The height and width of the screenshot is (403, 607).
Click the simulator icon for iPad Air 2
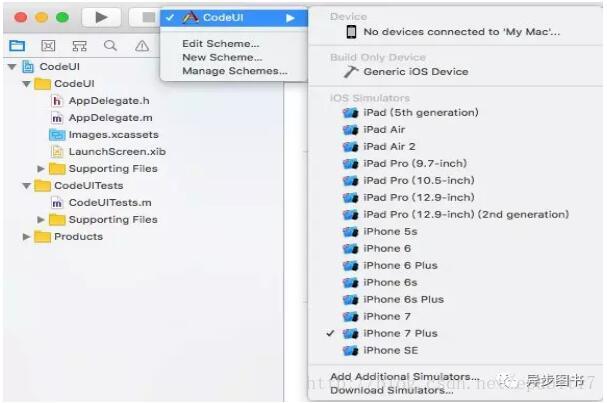tap(350, 147)
